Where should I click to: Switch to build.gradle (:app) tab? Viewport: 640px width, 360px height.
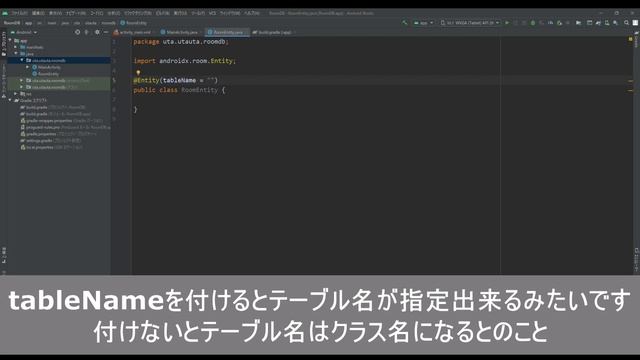274,32
